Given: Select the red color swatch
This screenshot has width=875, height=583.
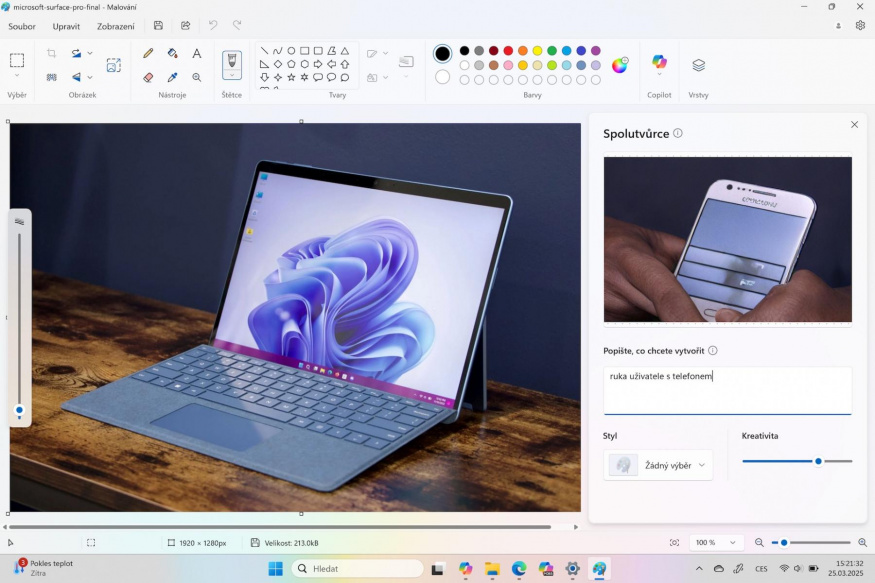Looking at the screenshot, I should (x=508, y=51).
